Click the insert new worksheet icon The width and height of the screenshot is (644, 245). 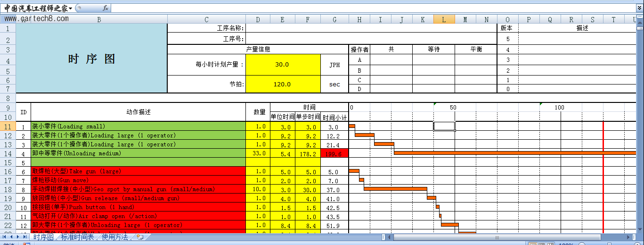point(140,237)
